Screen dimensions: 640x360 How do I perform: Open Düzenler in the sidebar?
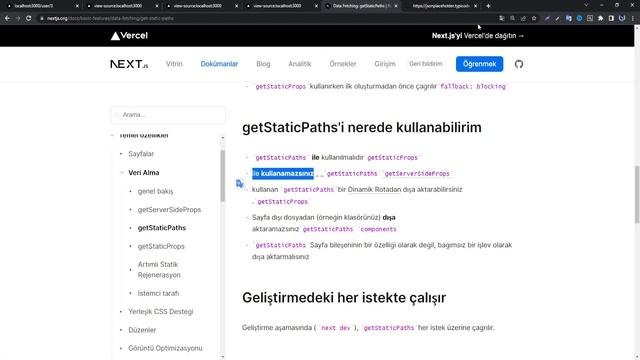point(142,330)
